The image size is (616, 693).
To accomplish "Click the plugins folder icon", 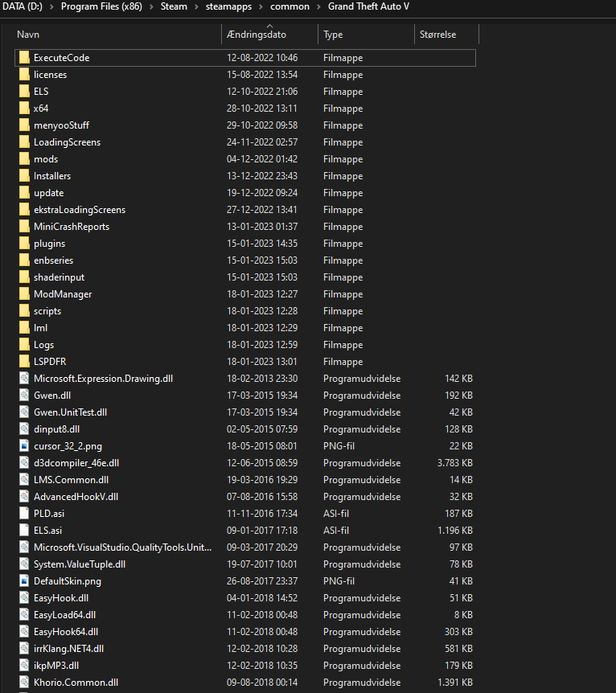I will pyautogui.click(x=24, y=244).
